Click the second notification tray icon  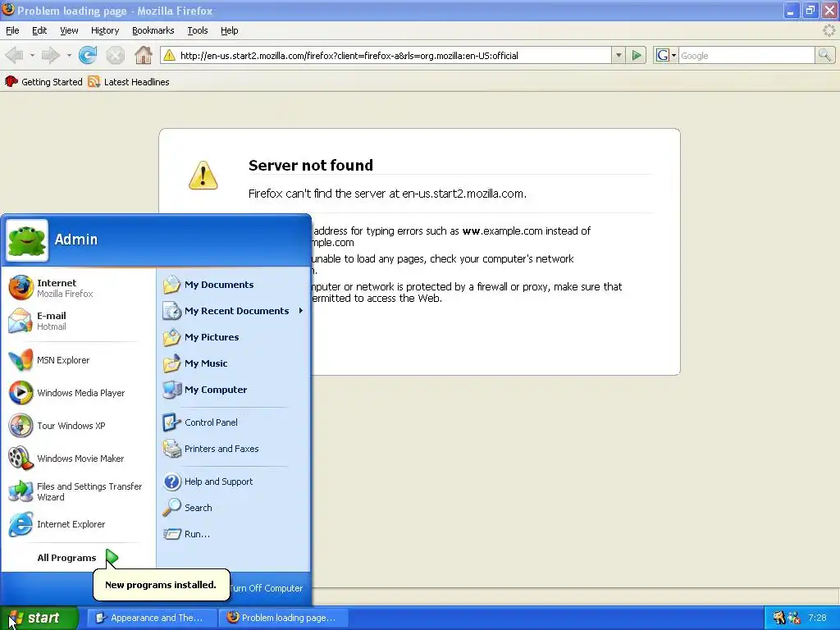click(794, 618)
